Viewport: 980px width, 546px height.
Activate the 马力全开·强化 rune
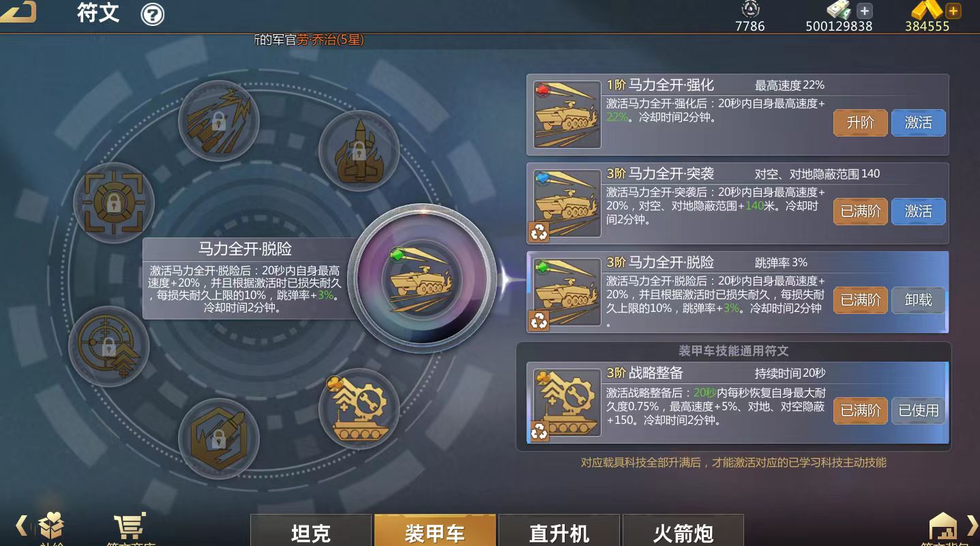pyautogui.click(x=918, y=123)
